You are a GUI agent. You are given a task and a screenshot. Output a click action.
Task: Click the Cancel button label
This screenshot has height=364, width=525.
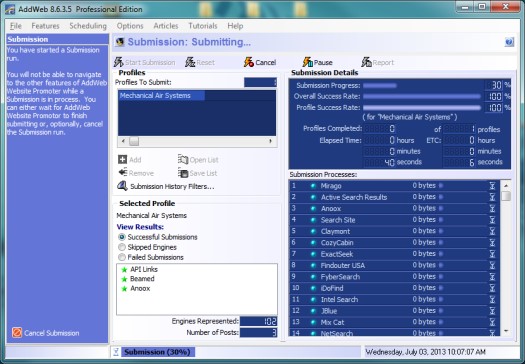(x=266, y=62)
